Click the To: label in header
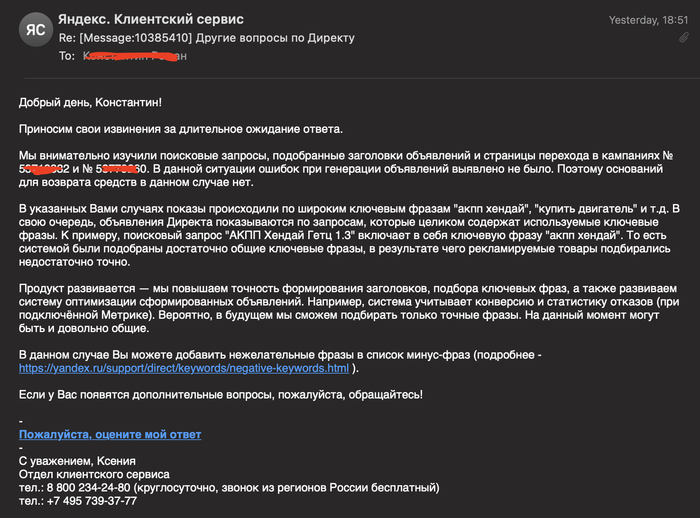 coord(67,56)
